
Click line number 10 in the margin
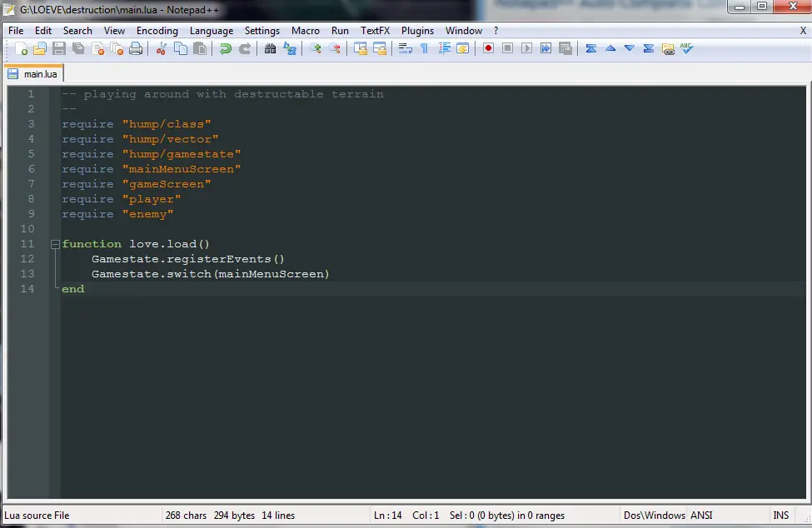coord(27,229)
